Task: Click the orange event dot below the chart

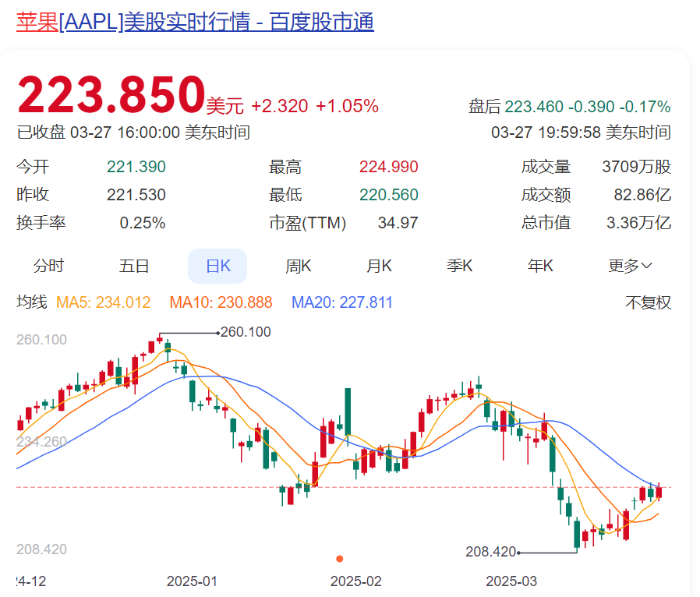Action: tap(339, 559)
